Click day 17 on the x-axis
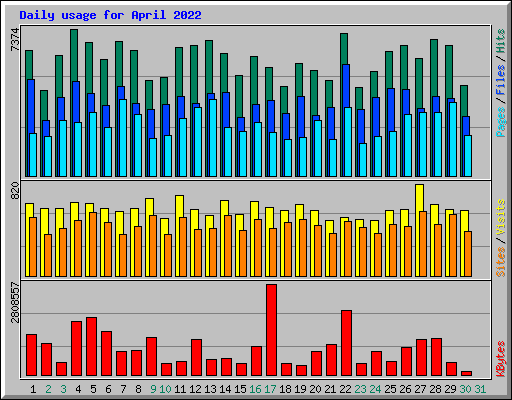Image resolution: width=512 pixels, height=400 pixels. [x=270, y=389]
